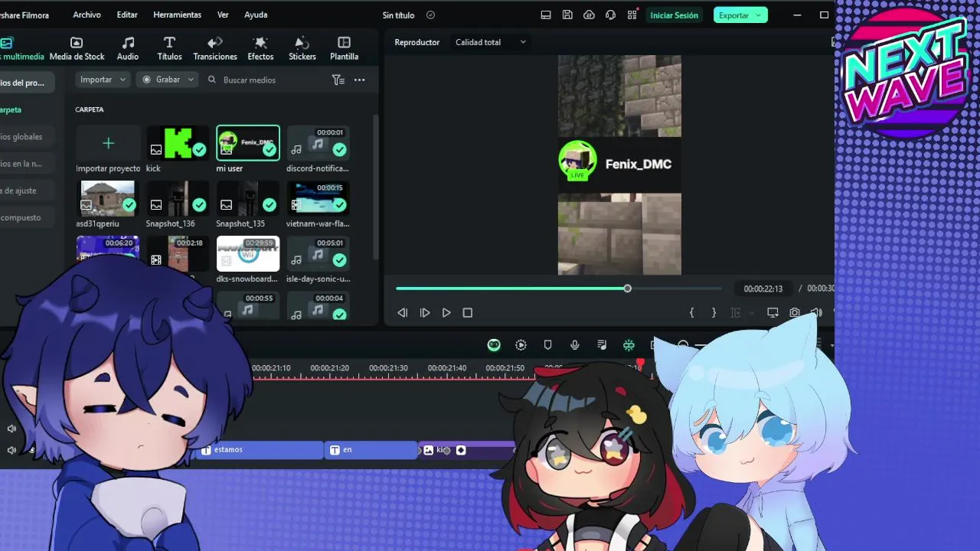Expand the Exportar dropdown arrow
The height and width of the screenshot is (551, 980).
pos(759,15)
